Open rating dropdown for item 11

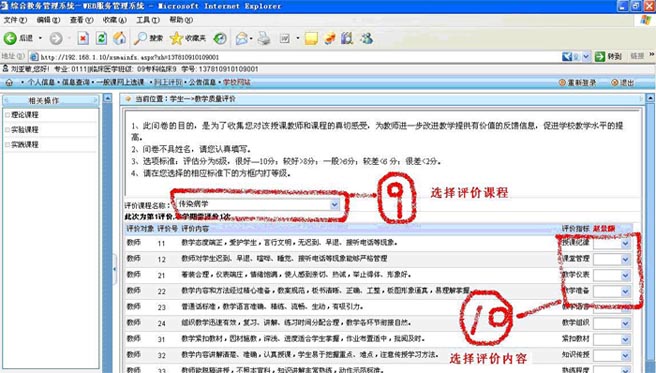[625, 243]
